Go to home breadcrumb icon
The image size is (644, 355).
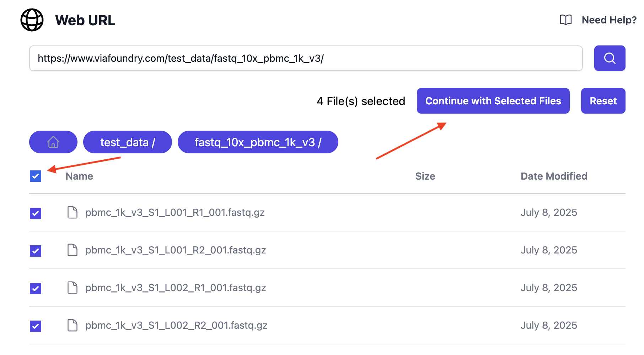[x=53, y=142]
